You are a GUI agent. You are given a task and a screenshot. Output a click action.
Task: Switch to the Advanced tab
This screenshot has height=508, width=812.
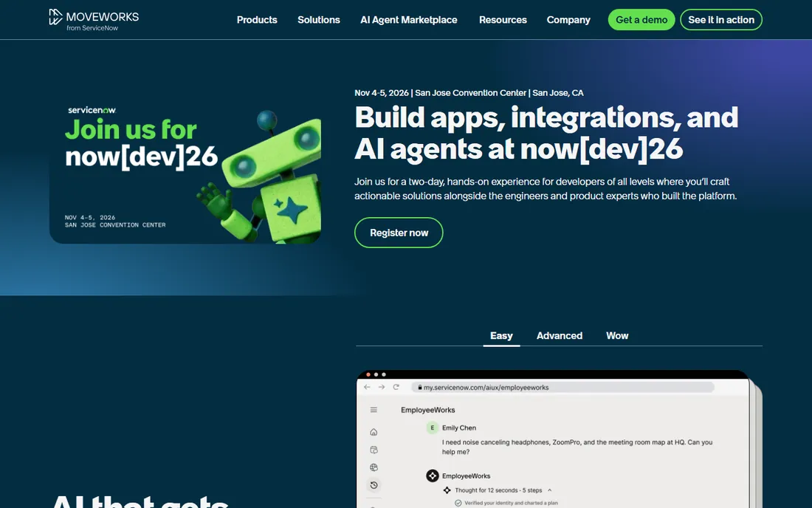coord(560,335)
